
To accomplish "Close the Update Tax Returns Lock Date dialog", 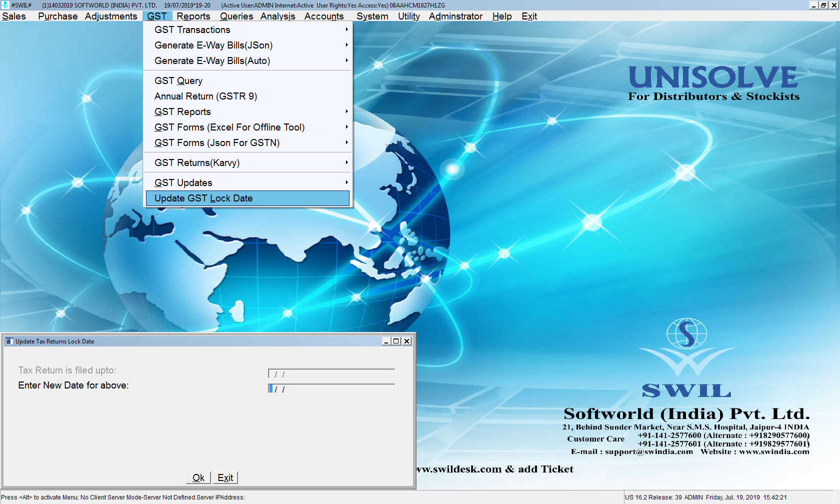I will pyautogui.click(x=407, y=341).
